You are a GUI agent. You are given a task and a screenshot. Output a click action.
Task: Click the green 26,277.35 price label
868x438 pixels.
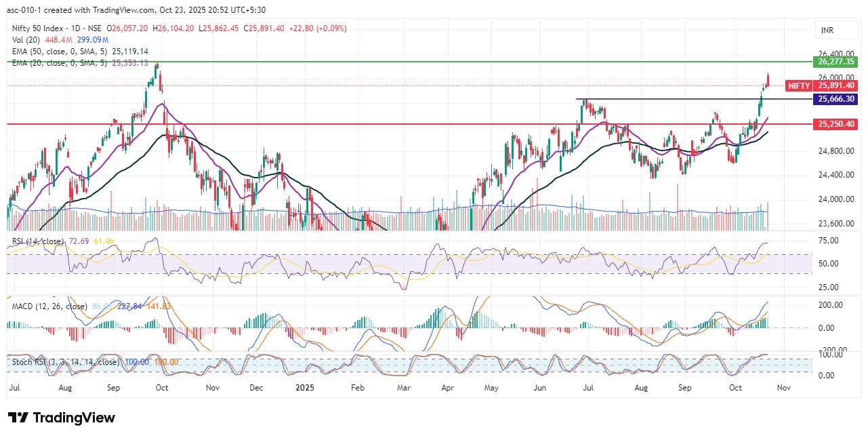click(836, 62)
